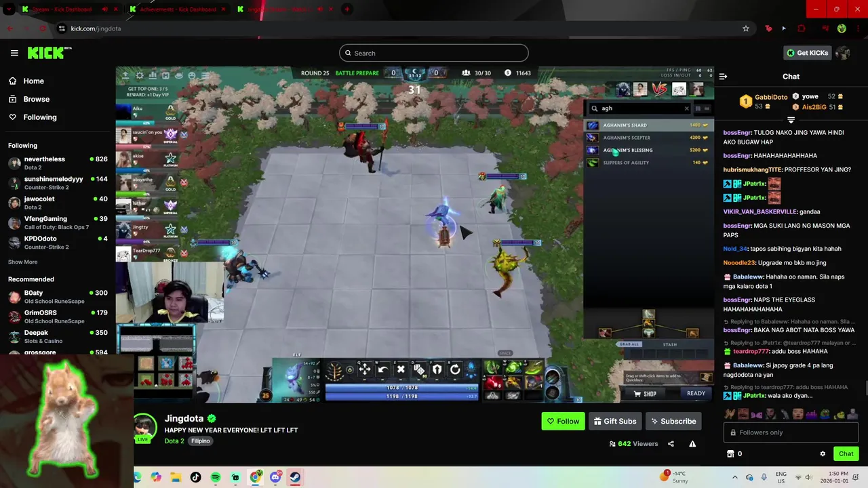868x488 pixels.
Task: Open TikTok from the taskbar
Action: 195,477
